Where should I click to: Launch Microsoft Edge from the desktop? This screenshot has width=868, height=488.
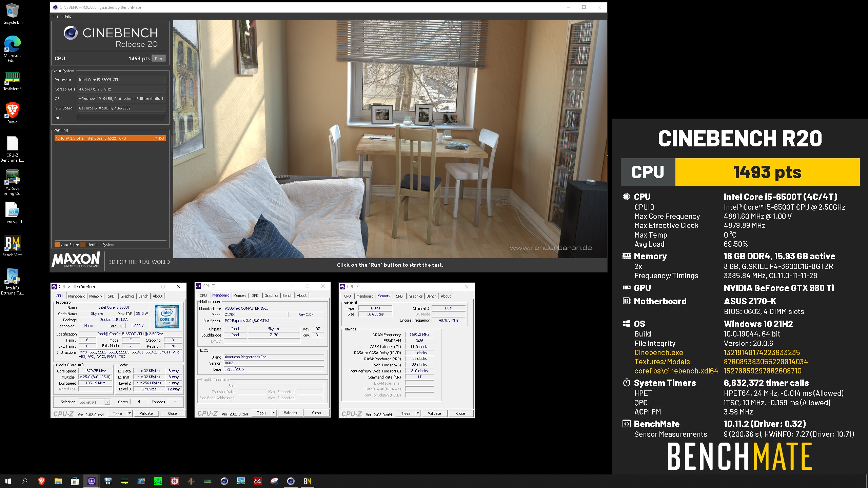click(12, 49)
